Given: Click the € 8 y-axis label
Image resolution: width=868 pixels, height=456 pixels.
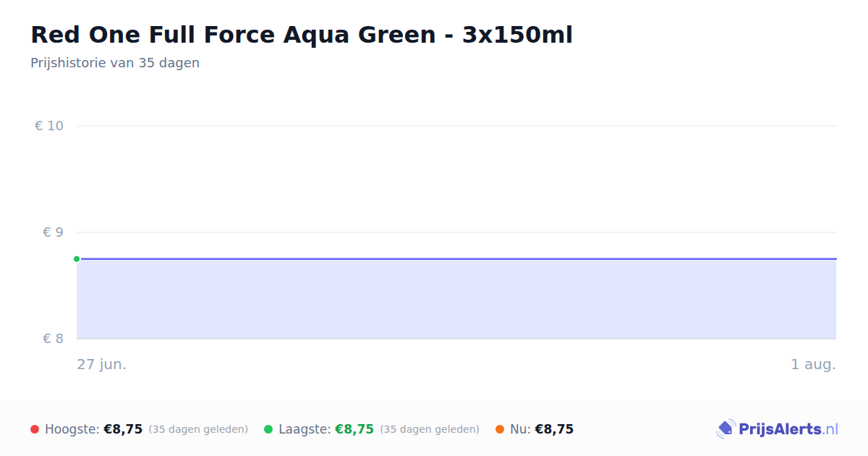Looking at the screenshot, I should pyautogui.click(x=54, y=339).
